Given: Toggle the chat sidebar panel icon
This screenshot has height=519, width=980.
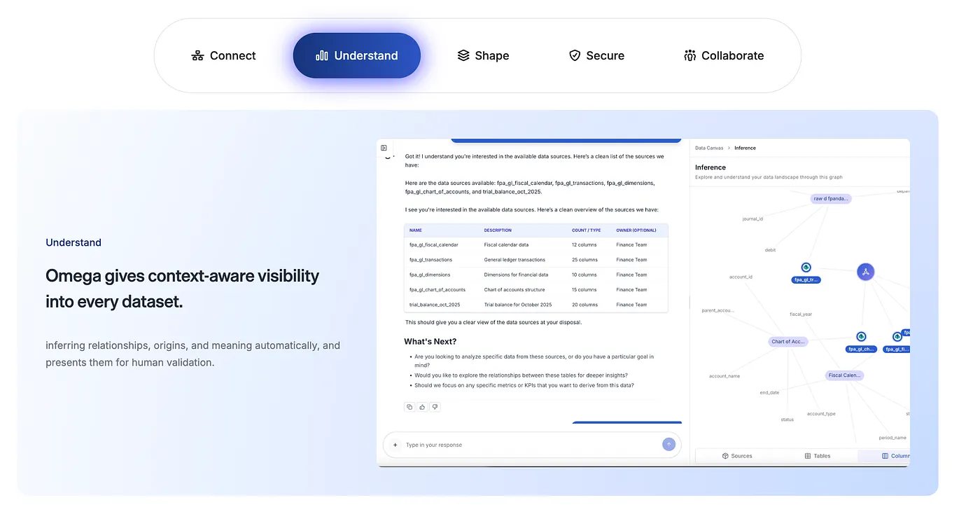Looking at the screenshot, I should pos(384,148).
